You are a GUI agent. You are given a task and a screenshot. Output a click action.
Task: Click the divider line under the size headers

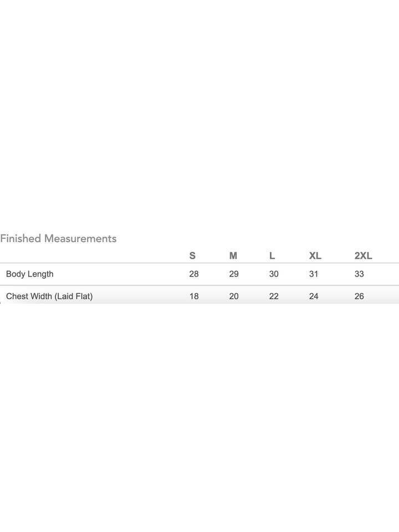click(199, 263)
